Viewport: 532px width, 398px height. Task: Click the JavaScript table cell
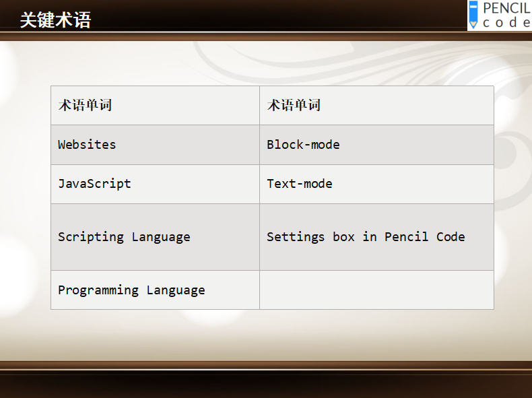155,185
